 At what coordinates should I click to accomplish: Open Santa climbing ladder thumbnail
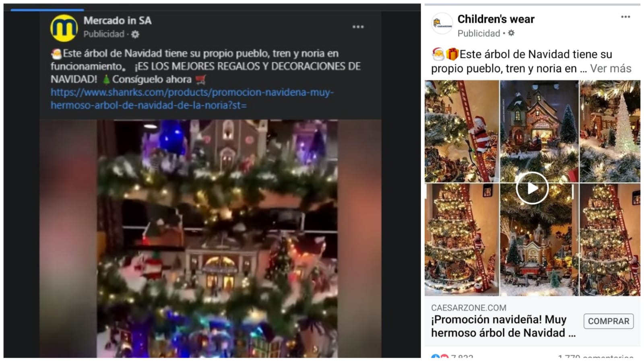pyautogui.click(x=462, y=131)
